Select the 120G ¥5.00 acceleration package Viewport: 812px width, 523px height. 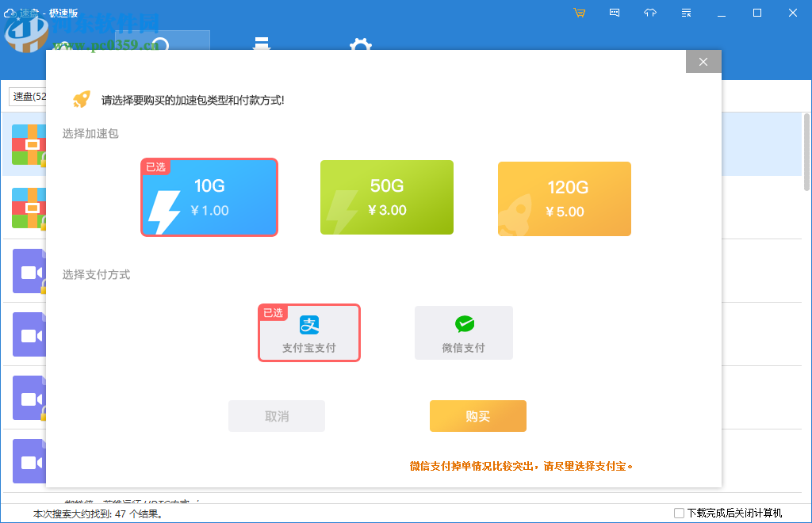pyautogui.click(x=565, y=199)
